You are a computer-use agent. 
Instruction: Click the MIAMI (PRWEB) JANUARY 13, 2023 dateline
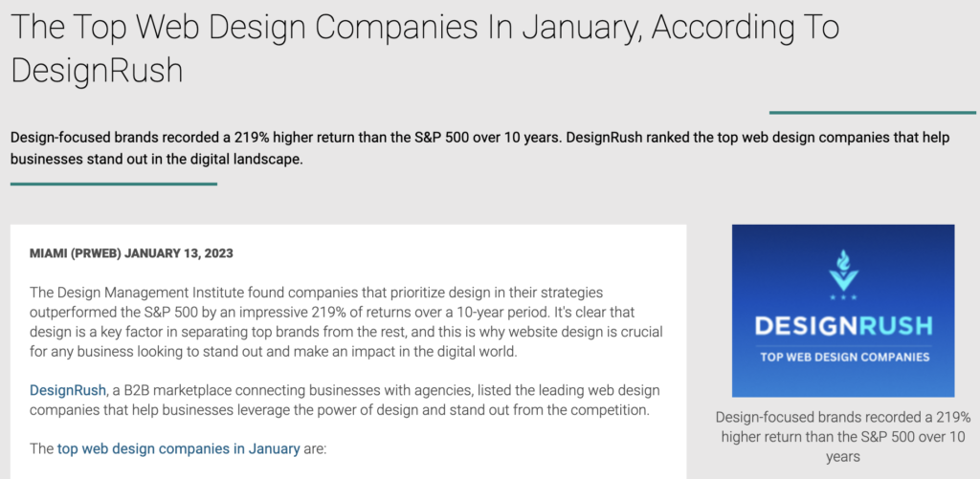pos(131,253)
